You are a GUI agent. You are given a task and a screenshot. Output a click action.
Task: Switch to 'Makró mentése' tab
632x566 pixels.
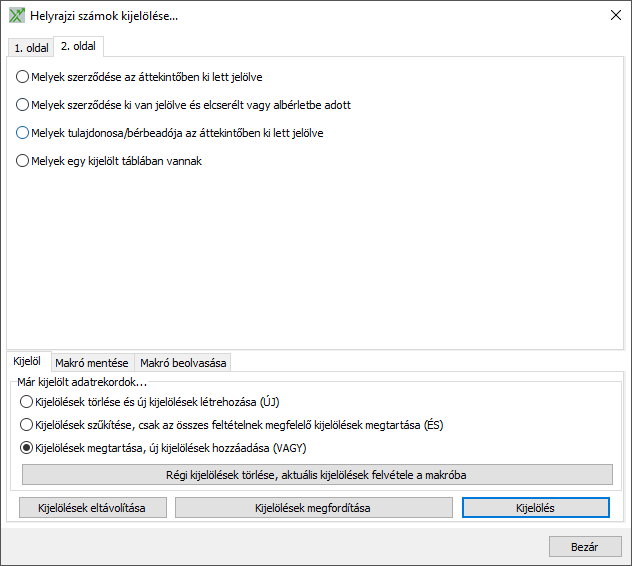click(92, 363)
